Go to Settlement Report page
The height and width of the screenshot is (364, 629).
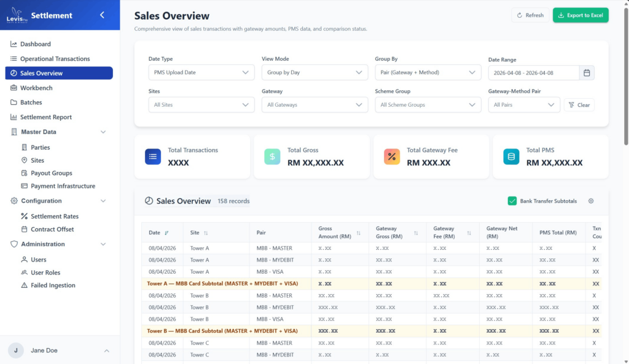point(46,117)
